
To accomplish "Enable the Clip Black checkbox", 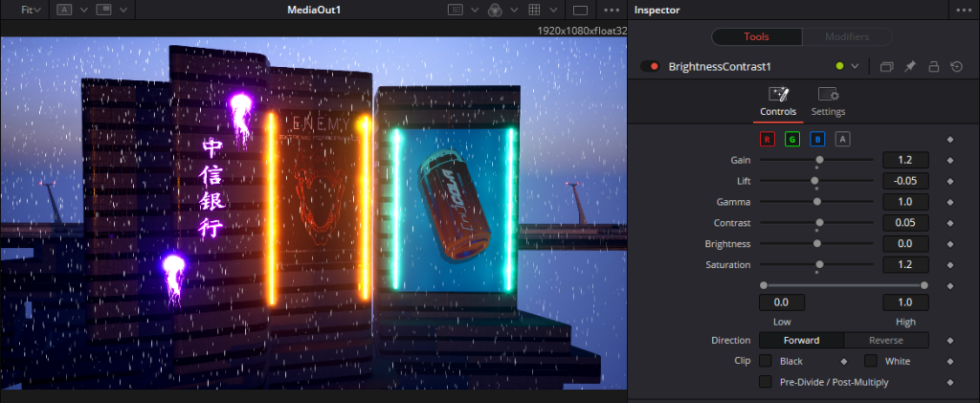I will click(766, 361).
